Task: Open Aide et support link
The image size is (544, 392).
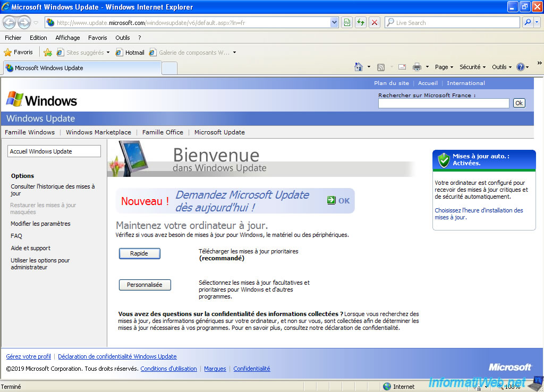Action: 30,248
